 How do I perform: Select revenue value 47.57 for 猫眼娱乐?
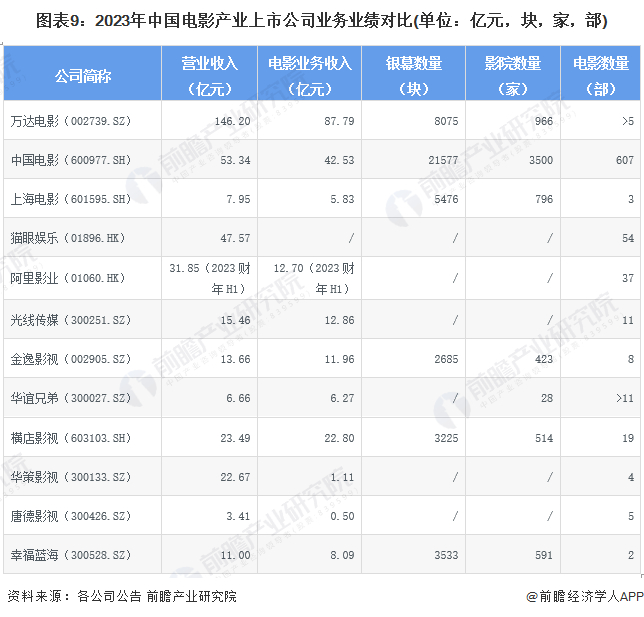click(235, 238)
